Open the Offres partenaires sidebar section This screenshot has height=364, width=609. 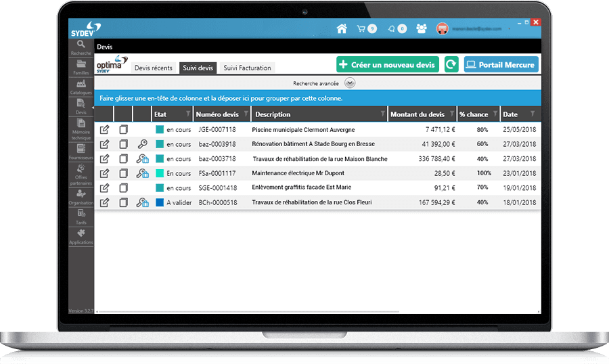click(81, 175)
